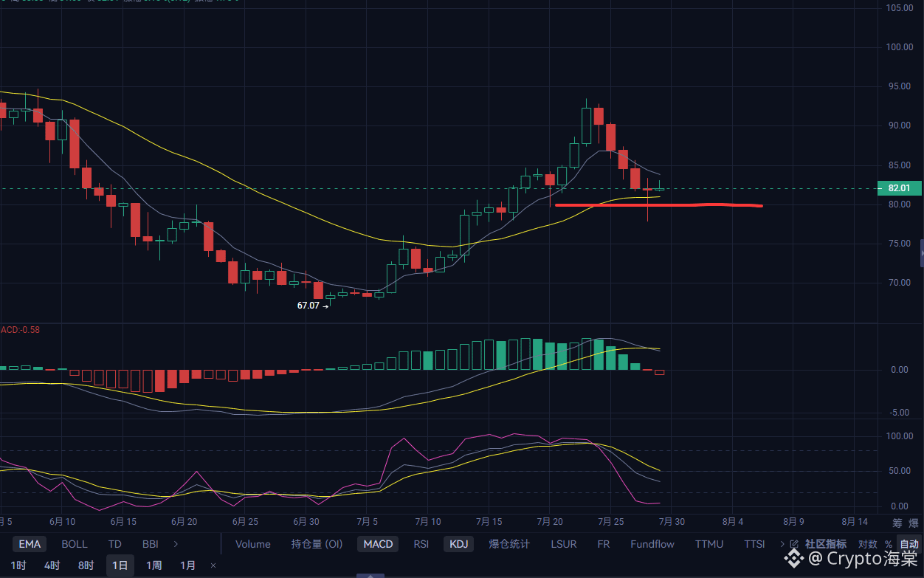Click the 筹 chip distribution button
The height and width of the screenshot is (578, 924).
point(897,523)
